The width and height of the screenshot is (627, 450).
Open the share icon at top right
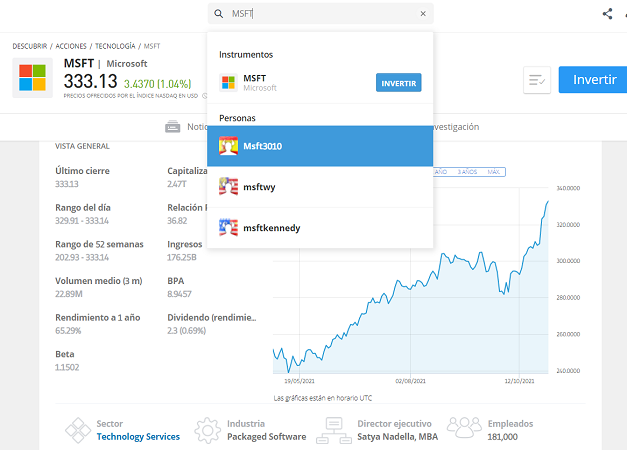coord(608,14)
